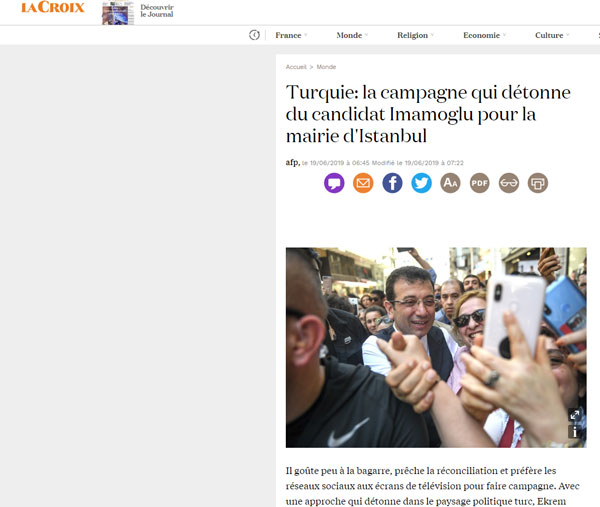The image size is (600, 507).
Task: Click the purple comment bubble icon
Action: pos(334,183)
